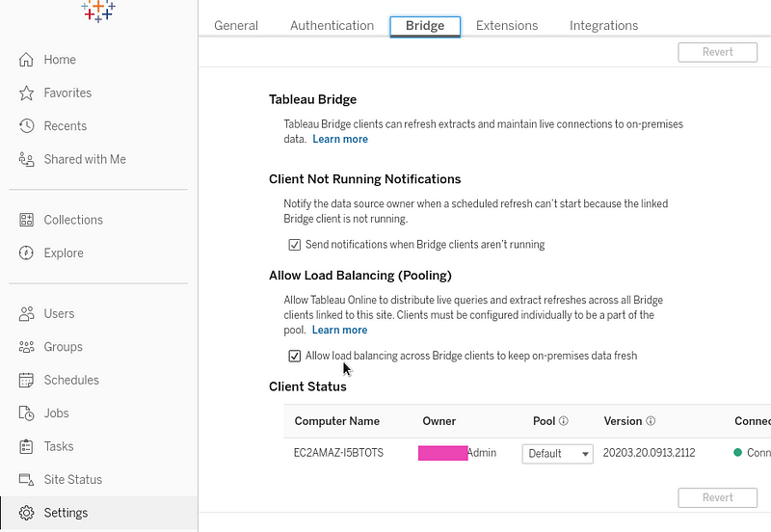Click the Allow Load Balancing (Pooling) heading
This screenshot has width=771, height=532.
(360, 276)
